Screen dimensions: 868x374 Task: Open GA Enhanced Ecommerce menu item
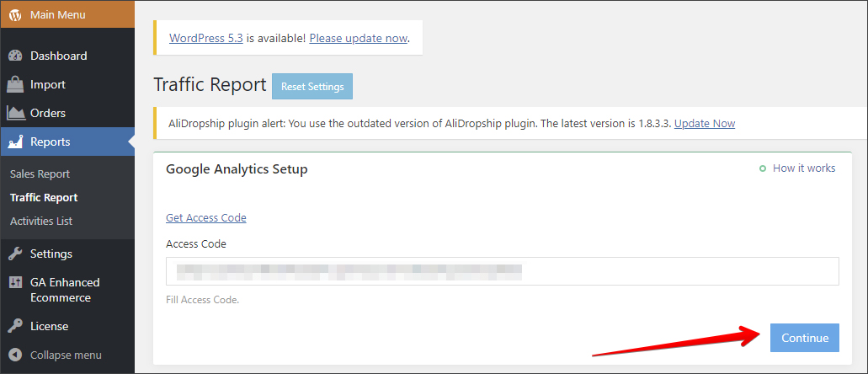(67, 291)
